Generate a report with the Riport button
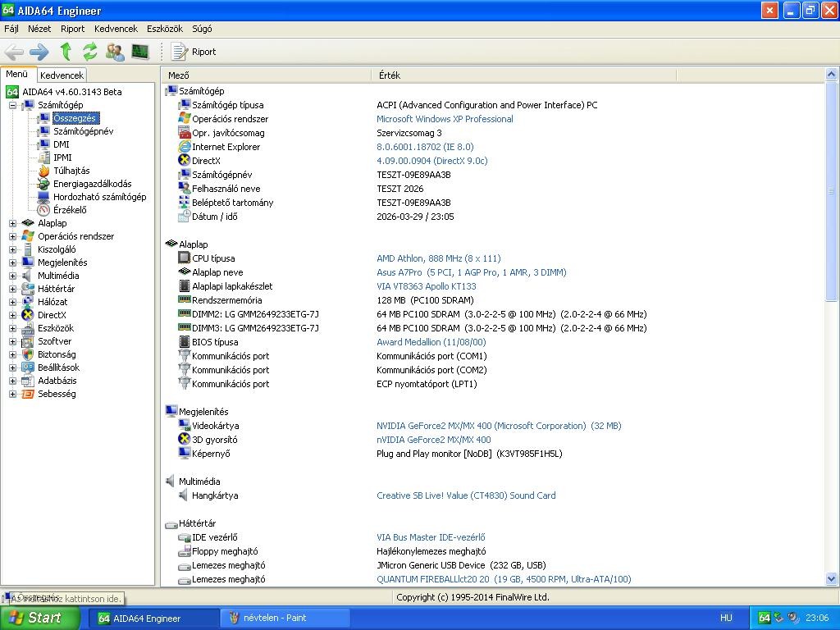 point(194,52)
